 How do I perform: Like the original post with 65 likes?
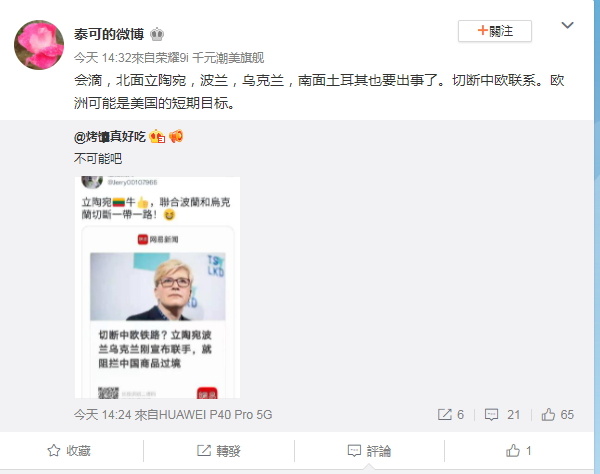coord(558,415)
